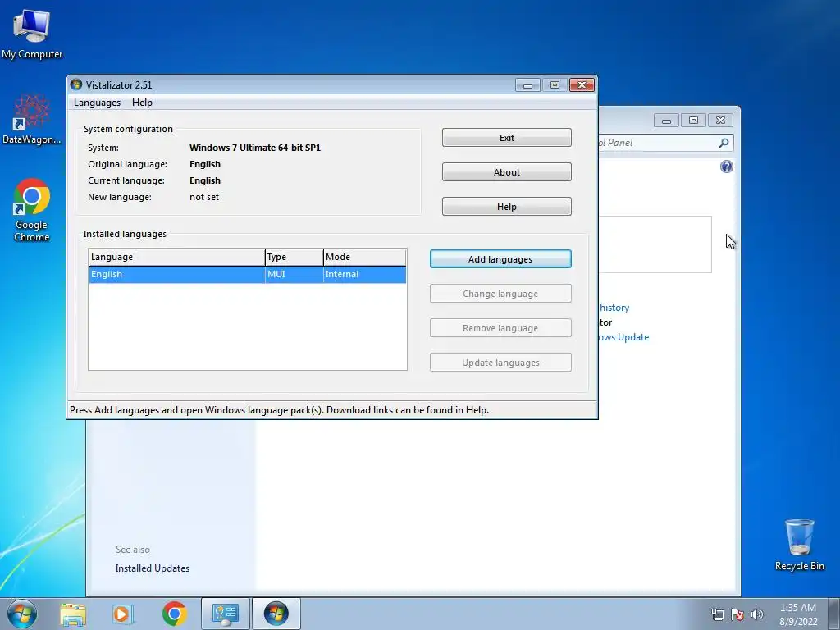The width and height of the screenshot is (840, 630).
Task: Select the Vistalizator taskbar button
Action: 276,614
